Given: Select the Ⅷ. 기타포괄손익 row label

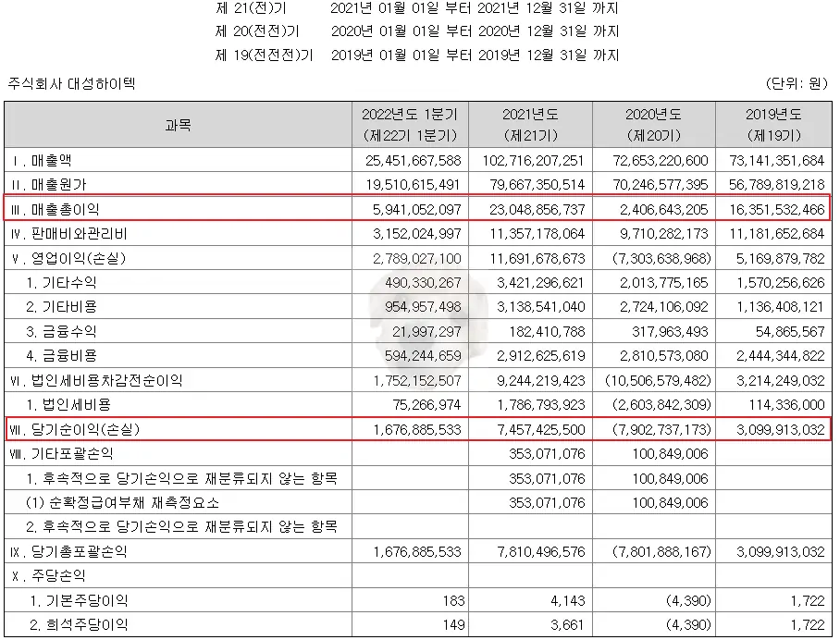Looking at the screenshot, I should click(x=62, y=453).
